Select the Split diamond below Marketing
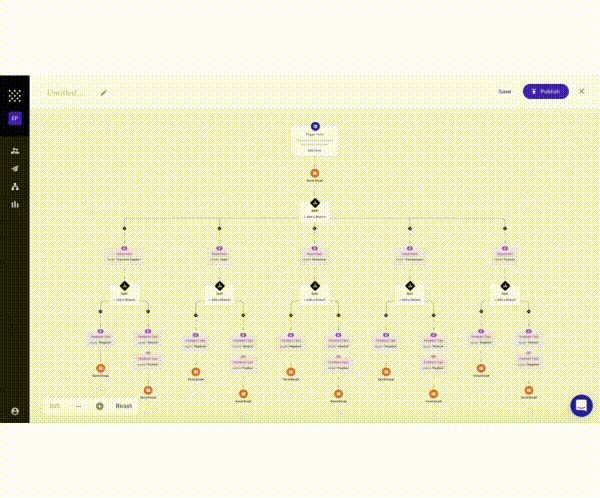Image resolution: width=600 pixels, height=498 pixels. tap(315, 286)
